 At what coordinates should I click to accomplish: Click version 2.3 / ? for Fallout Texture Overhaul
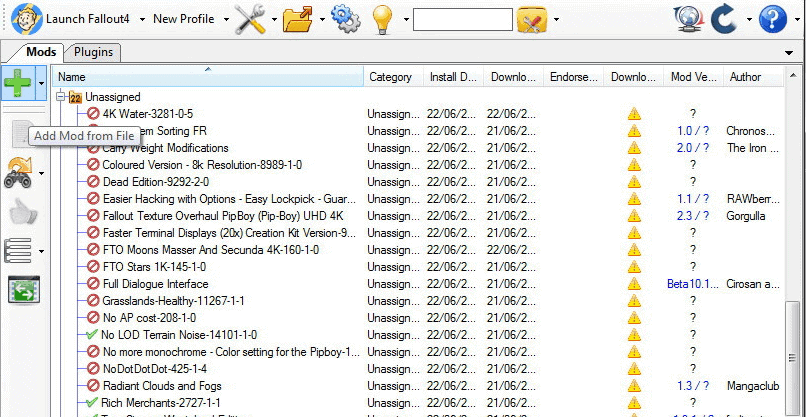coord(692,216)
